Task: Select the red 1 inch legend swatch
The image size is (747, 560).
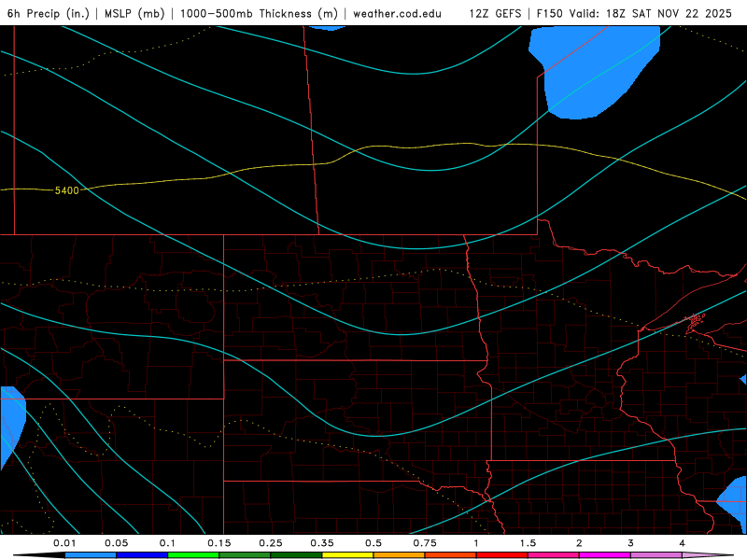Action: pyautogui.click(x=502, y=555)
